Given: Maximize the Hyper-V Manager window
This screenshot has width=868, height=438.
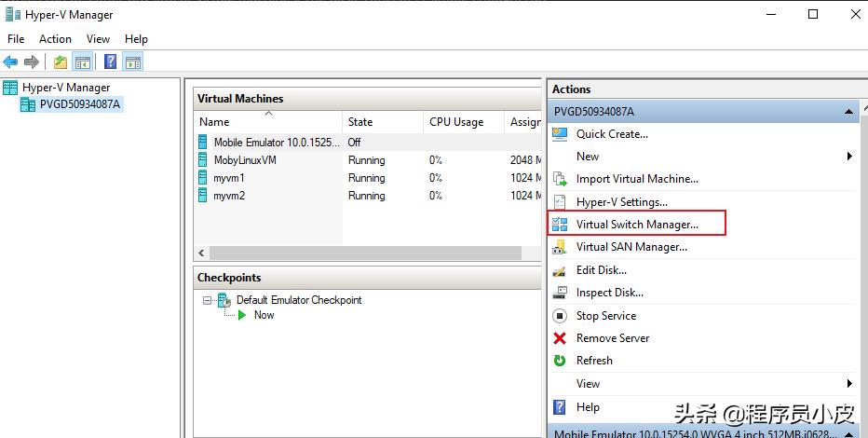Looking at the screenshot, I should click(813, 14).
